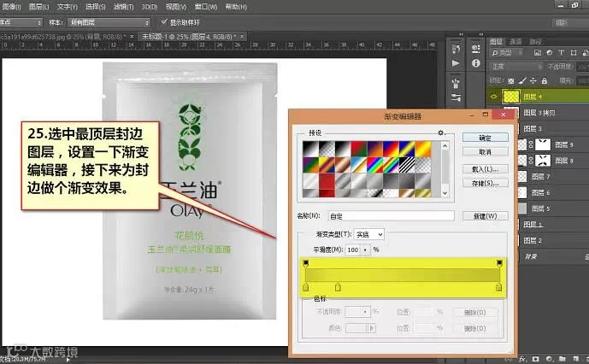Toggle the 显示取样环 checkbox
Screen dimensions: 589x364
pos(164,22)
